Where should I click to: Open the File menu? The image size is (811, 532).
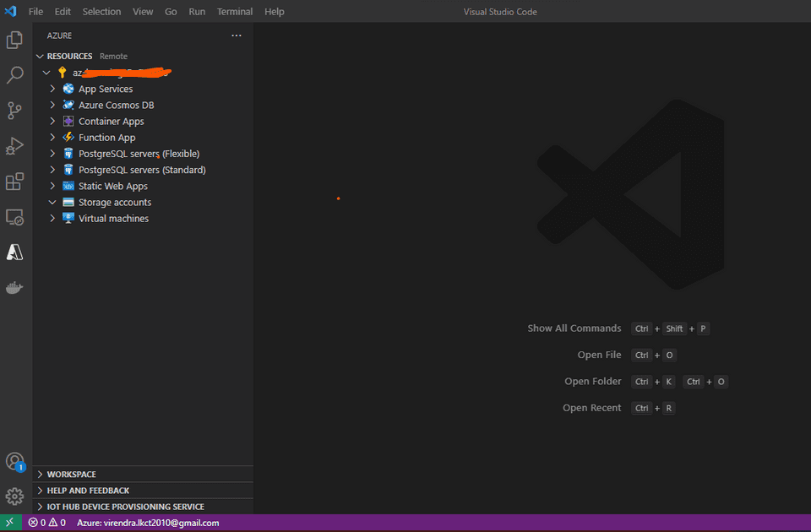(35, 11)
